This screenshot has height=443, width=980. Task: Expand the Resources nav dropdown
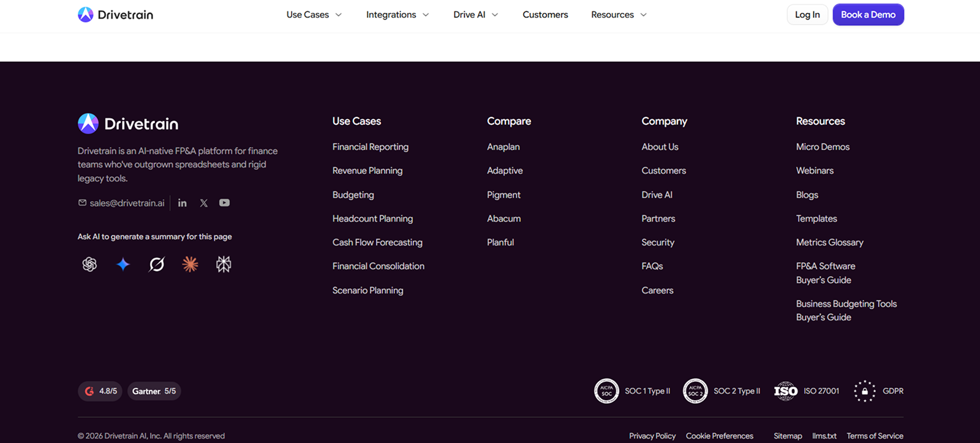(x=619, y=15)
